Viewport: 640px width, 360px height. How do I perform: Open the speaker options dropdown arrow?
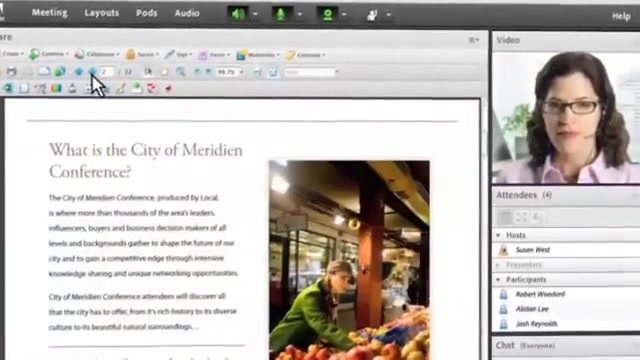point(256,14)
